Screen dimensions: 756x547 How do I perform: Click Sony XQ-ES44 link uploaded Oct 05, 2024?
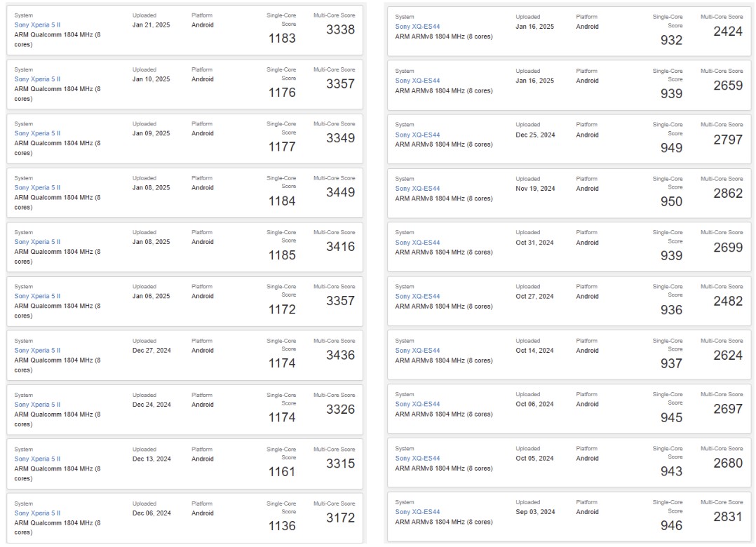[x=417, y=459]
